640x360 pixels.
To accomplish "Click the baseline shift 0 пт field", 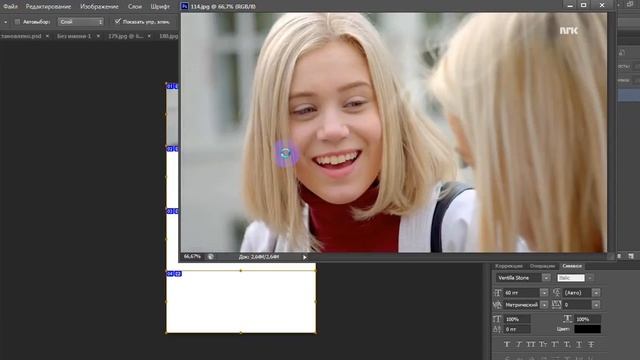I will [x=518, y=329].
